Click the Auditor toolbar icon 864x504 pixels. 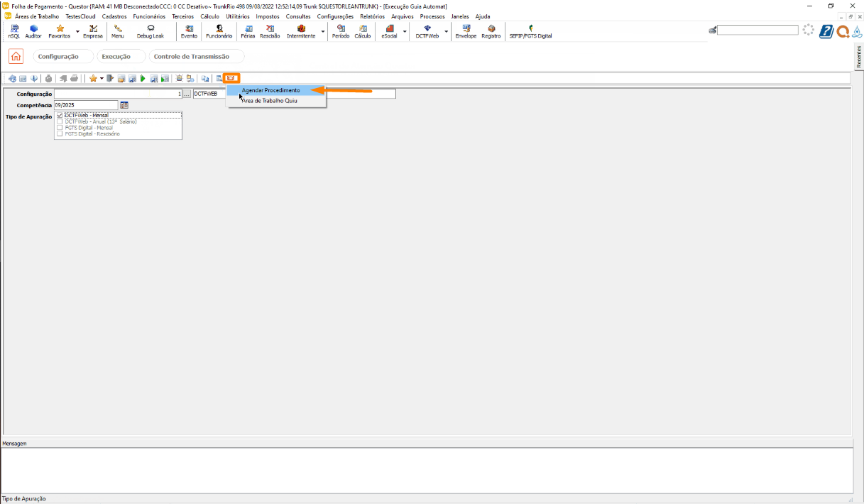point(33,31)
